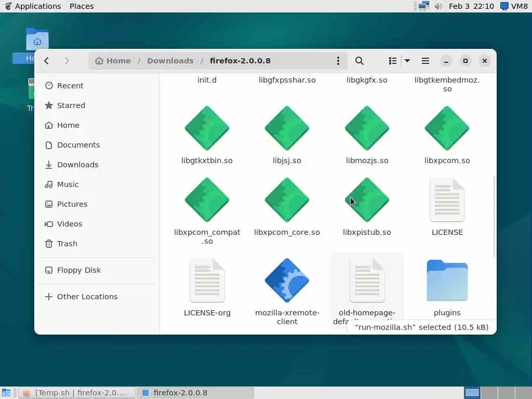Screen dimensions: 532x399
Task: Click the libgkgfx.so file name label
Action: pyautogui.click(x=367, y=80)
